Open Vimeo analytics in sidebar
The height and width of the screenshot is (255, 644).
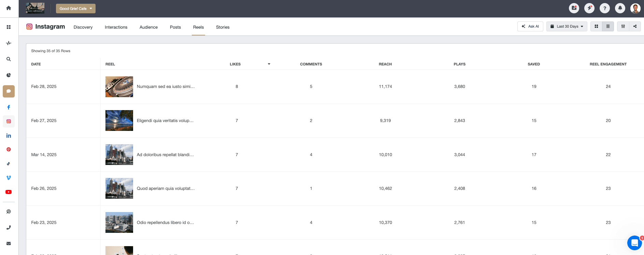click(9, 178)
